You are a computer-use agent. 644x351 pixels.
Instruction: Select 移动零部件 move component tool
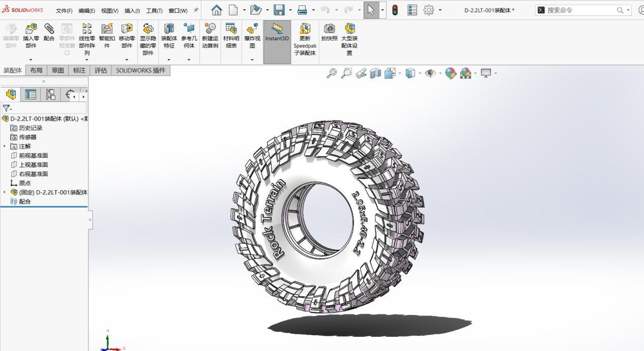point(127,36)
